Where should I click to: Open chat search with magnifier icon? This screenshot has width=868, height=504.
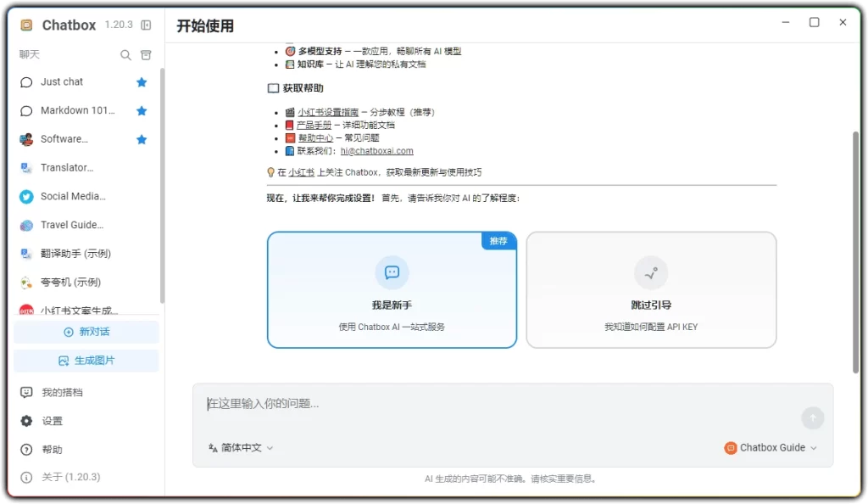pos(125,55)
